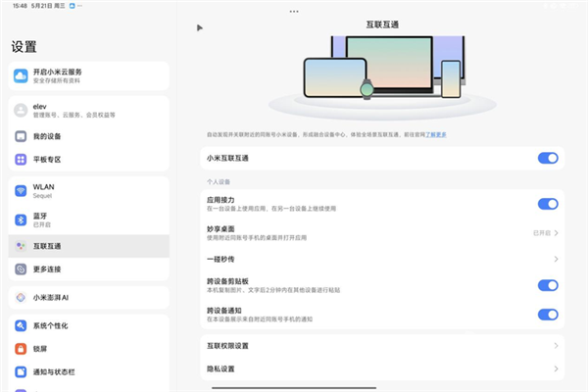
Task: Open 一碰秒传 row chevron
Action: [x=556, y=260]
